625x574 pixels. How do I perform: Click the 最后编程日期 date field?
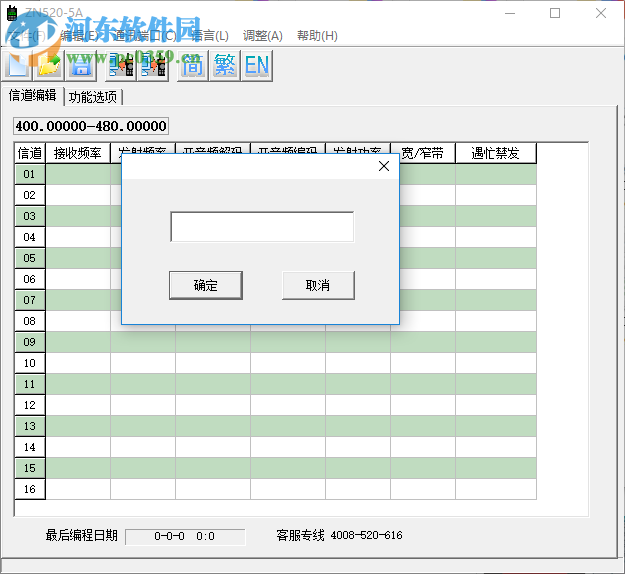pyautogui.click(x=185, y=537)
